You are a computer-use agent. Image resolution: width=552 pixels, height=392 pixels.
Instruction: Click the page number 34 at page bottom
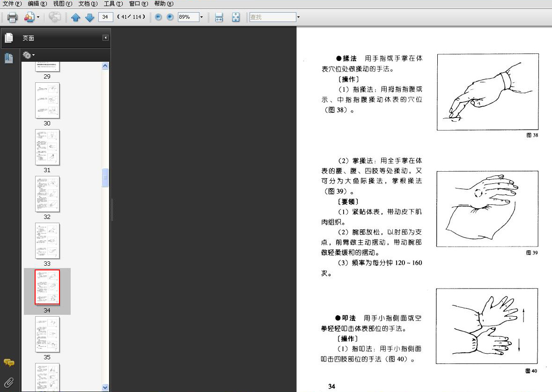click(331, 386)
